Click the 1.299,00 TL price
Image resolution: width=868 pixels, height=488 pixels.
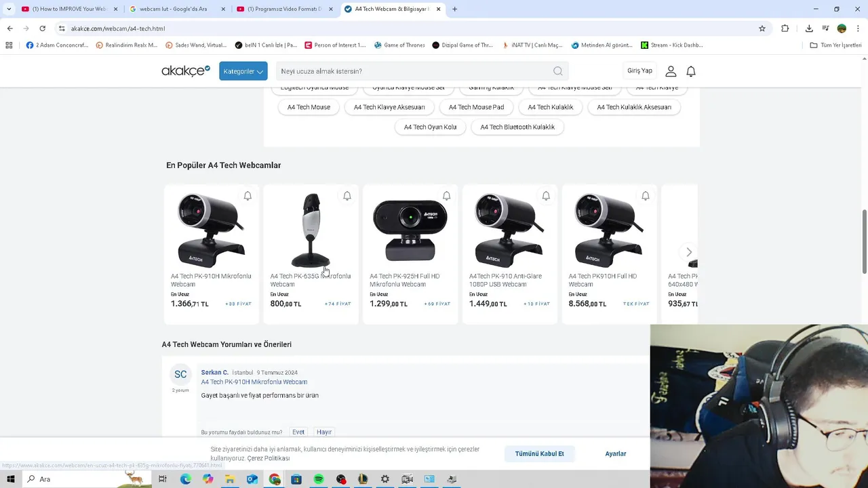[389, 304]
